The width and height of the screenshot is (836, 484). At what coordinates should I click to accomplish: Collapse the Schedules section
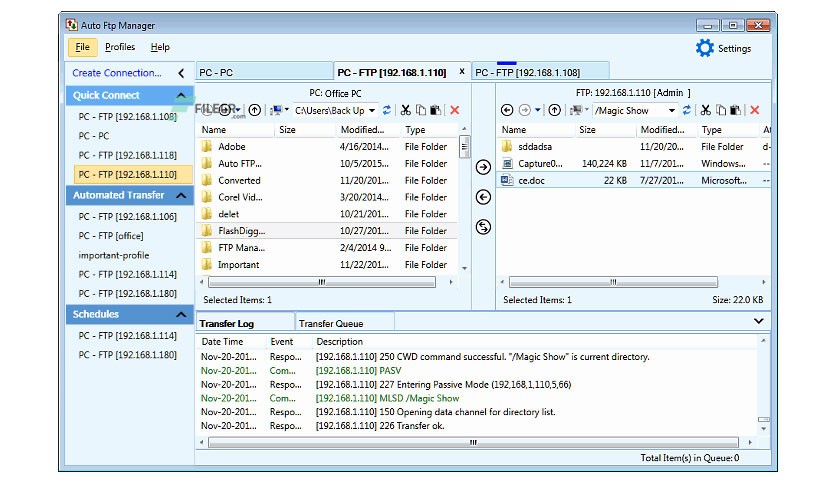coord(181,314)
